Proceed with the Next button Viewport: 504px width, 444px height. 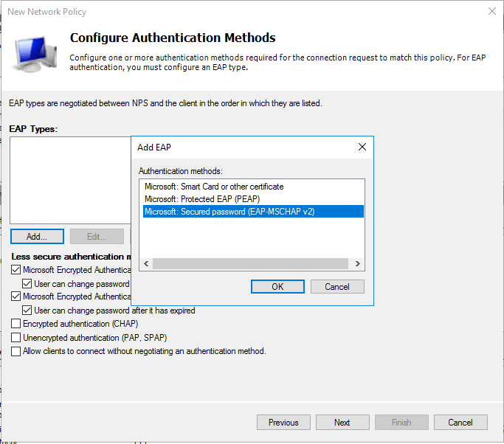pyautogui.click(x=342, y=422)
